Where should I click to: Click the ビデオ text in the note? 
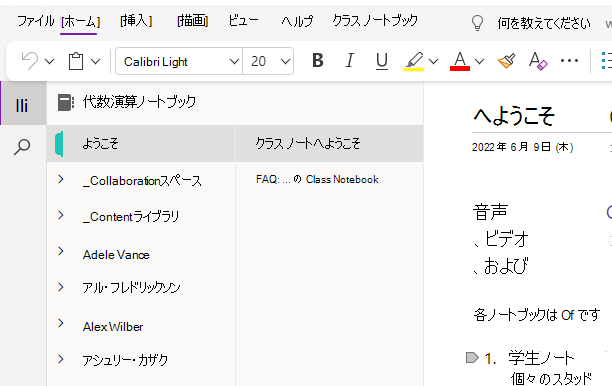[506, 239]
